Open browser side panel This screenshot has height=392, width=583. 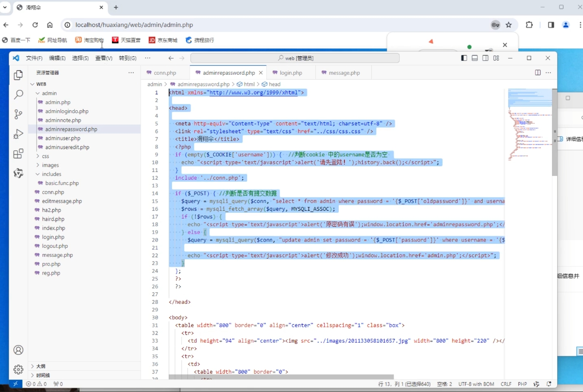click(x=551, y=25)
